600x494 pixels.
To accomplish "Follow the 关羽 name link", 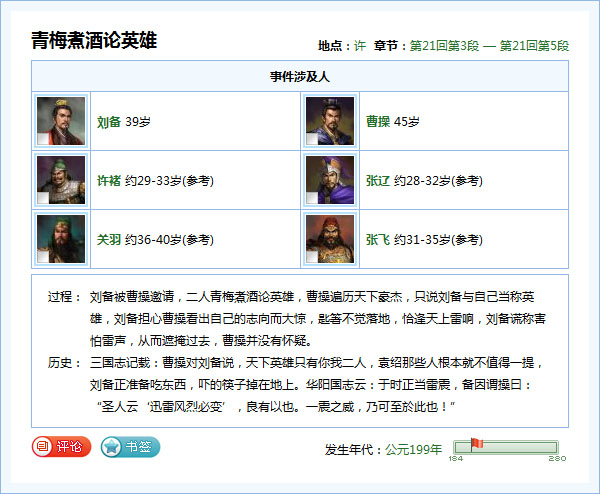I will [108, 240].
